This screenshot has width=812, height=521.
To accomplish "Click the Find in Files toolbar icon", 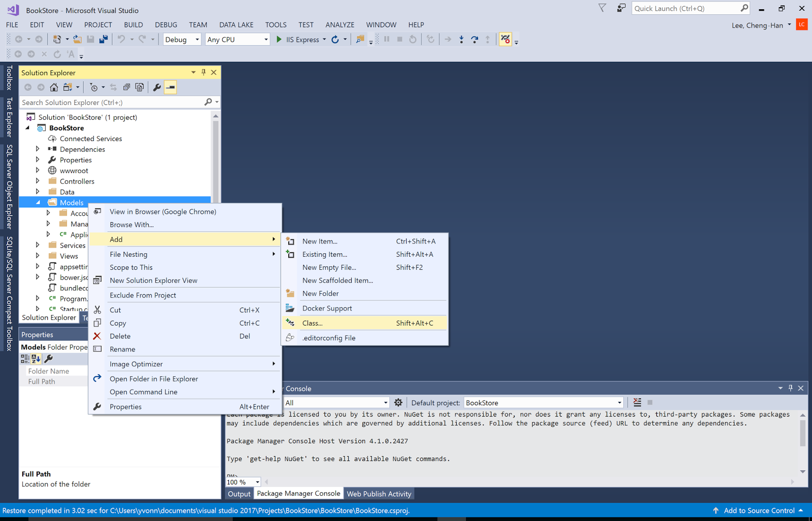I will pos(360,39).
